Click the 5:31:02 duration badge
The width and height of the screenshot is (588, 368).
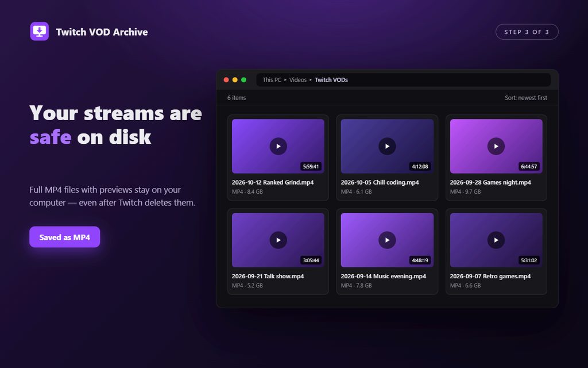click(529, 260)
